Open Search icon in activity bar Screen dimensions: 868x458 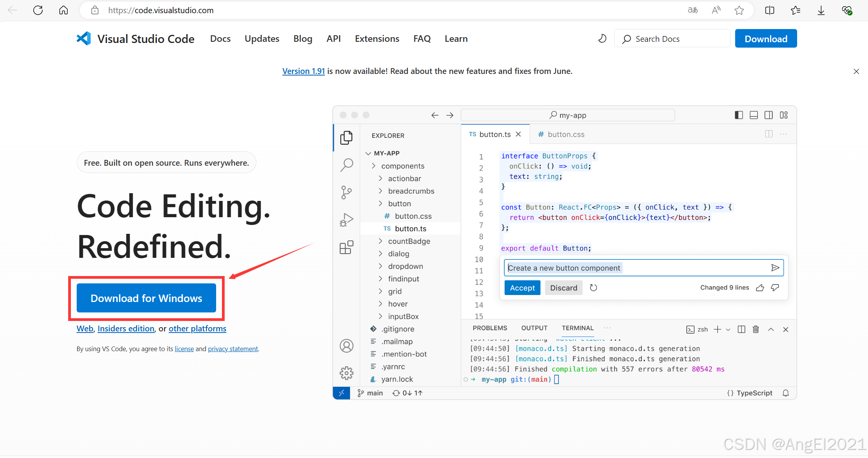pos(346,165)
